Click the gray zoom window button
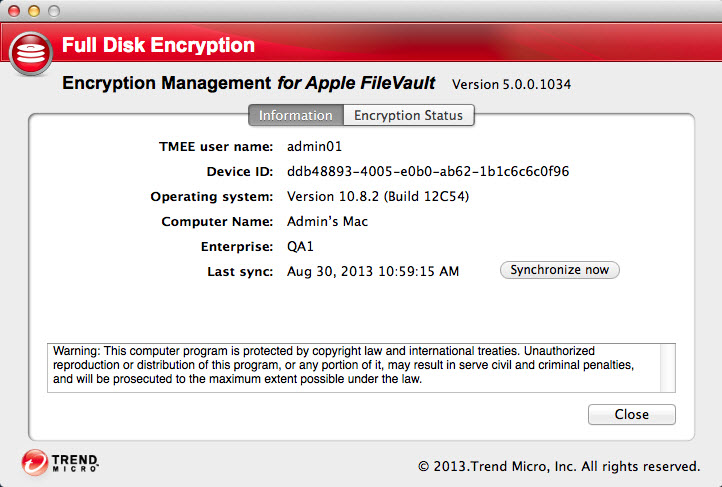Viewport: 722px width, 487px height. [x=53, y=10]
